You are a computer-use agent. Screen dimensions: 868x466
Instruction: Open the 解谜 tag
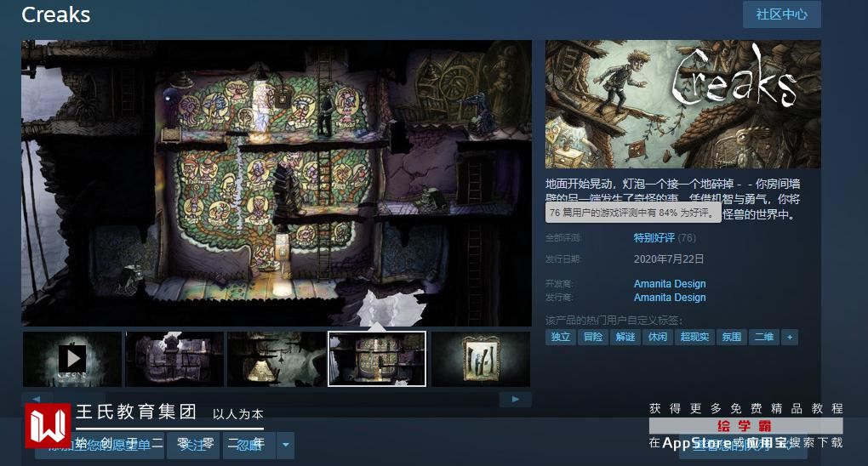point(625,337)
